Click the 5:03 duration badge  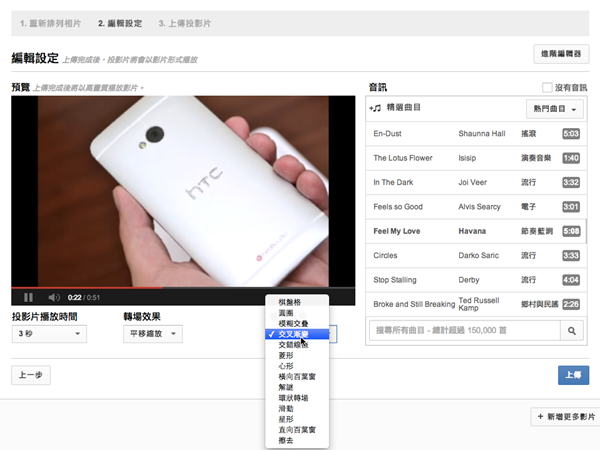(x=571, y=134)
